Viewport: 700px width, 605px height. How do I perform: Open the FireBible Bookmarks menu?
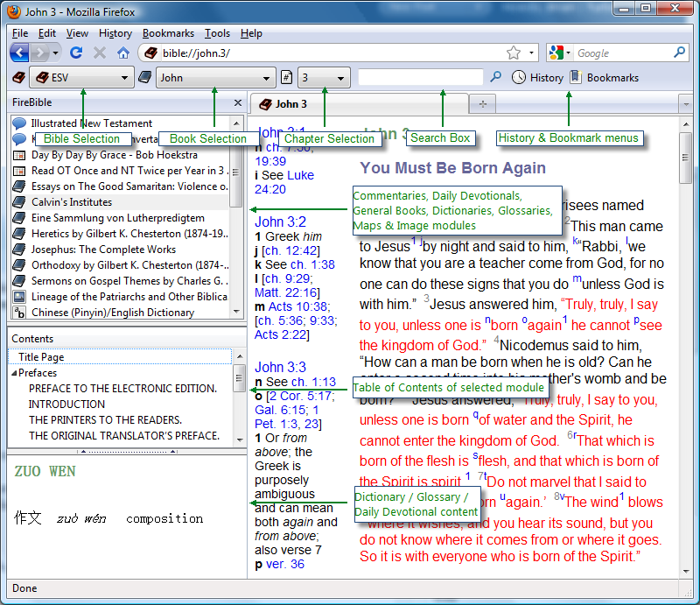tap(605, 77)
